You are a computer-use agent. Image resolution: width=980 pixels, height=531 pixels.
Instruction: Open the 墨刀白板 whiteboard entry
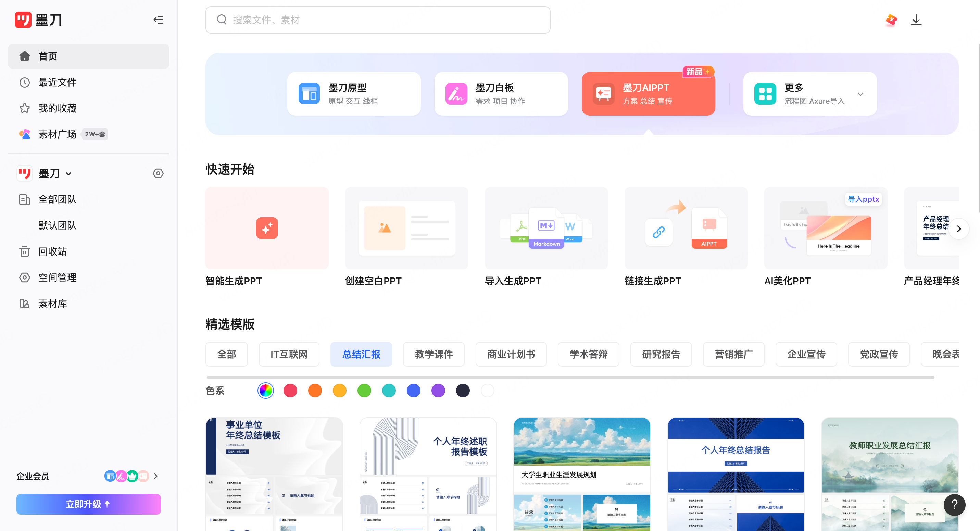click(x=500, y=93)
